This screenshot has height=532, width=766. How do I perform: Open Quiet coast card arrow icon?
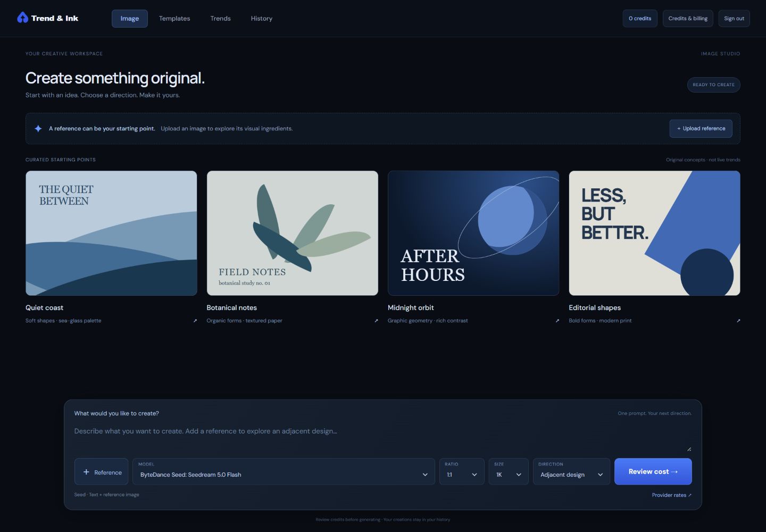point(195,321)
